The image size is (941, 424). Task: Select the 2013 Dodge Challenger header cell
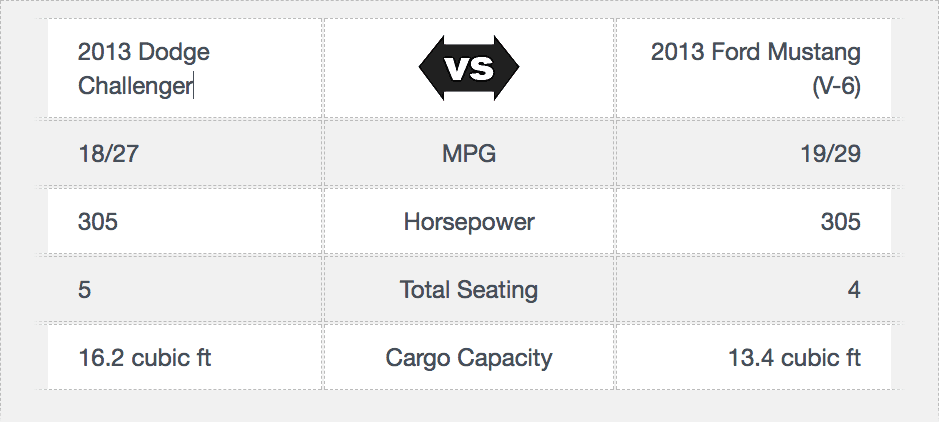[185, 68]
